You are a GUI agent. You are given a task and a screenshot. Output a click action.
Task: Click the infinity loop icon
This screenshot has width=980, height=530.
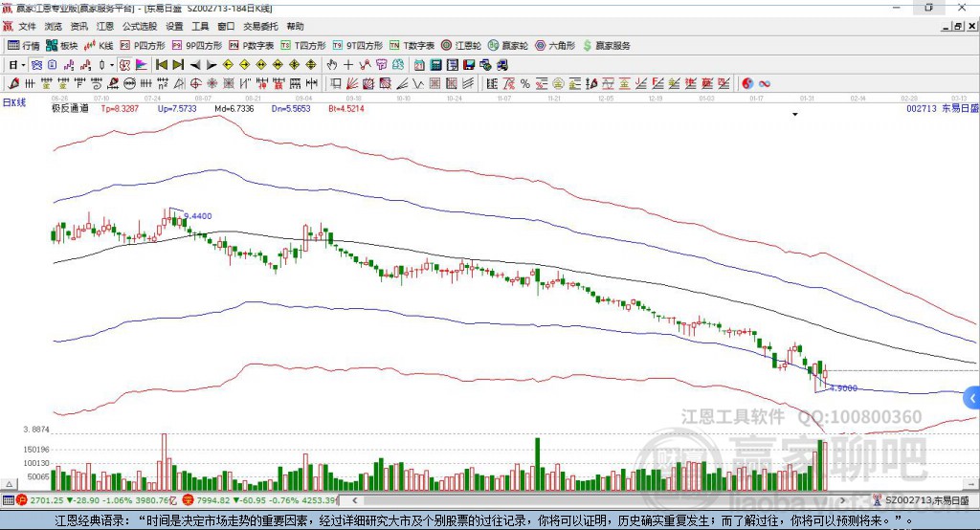click(764, 84)
